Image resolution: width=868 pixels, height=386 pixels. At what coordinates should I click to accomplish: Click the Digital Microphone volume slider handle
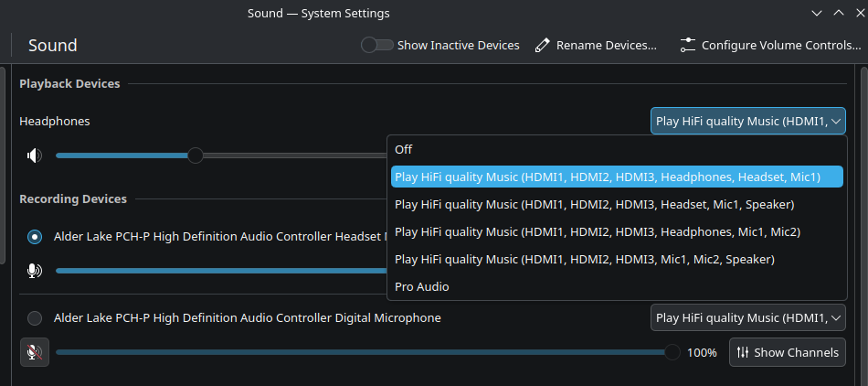tap(672, 352)
